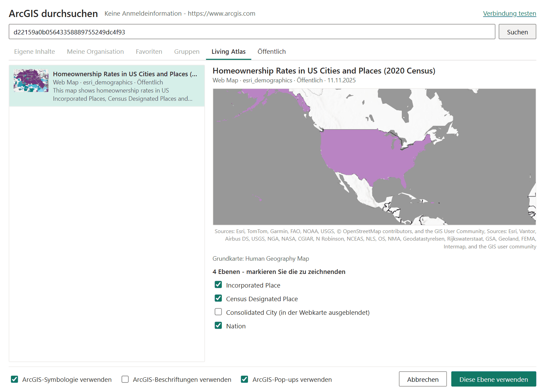The width and height of the screenshot is (545, 392).
Task: Click the '4 Ebenen' layers heading
Action: pos(279,272)
